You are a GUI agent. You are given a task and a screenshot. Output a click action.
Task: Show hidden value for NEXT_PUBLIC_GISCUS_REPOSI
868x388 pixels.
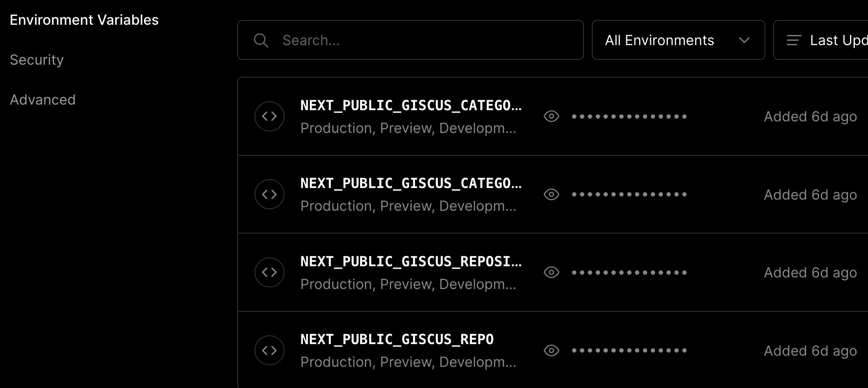coord(551,272)
